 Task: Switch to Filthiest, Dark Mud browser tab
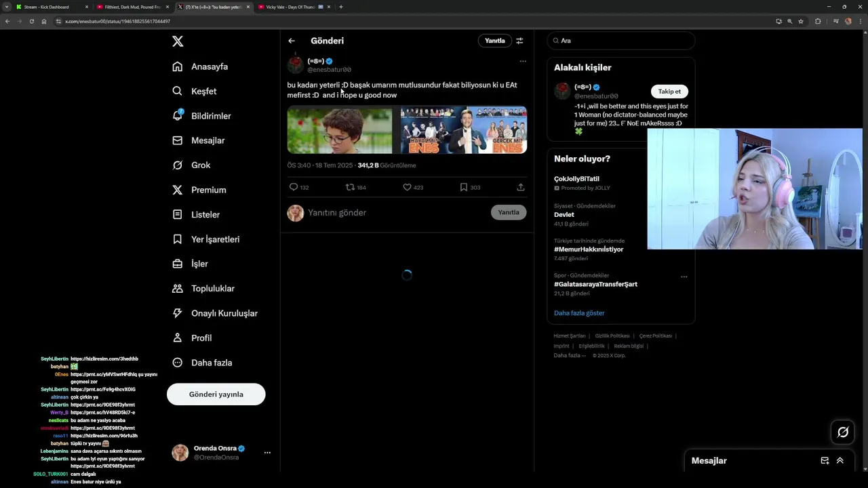coord(133,7)
